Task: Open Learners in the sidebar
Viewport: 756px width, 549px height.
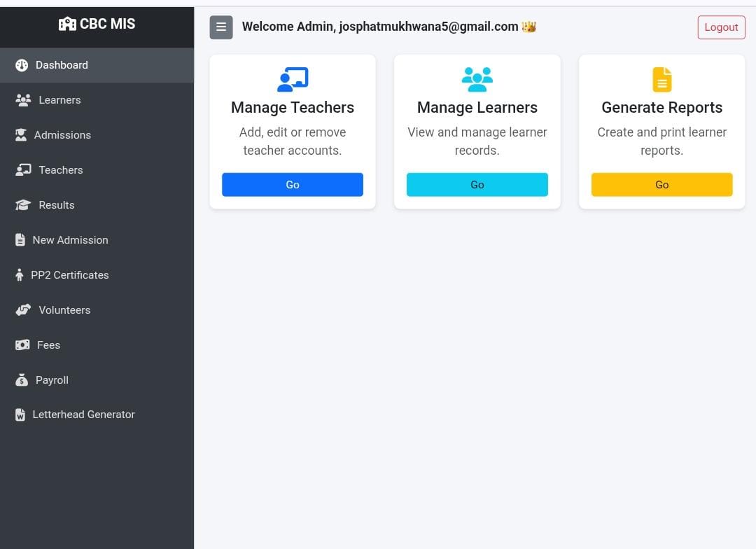Action: [59, 100]
